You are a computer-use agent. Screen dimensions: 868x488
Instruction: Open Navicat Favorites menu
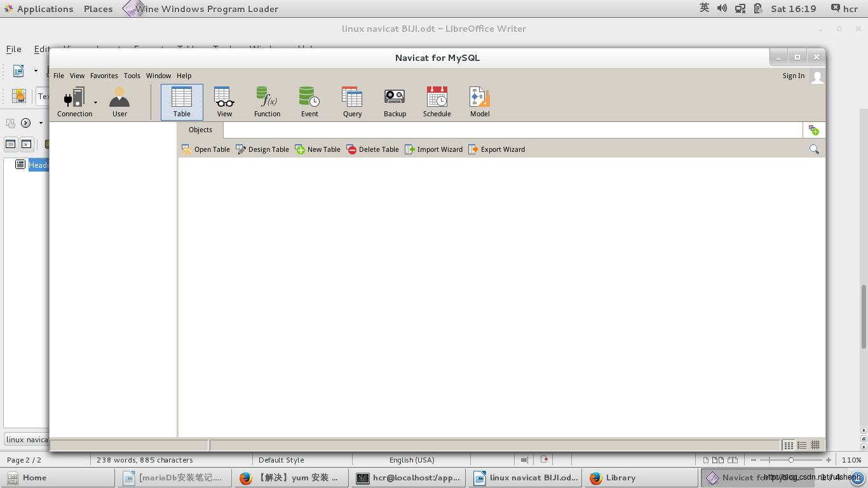click(x=104, y=76)
